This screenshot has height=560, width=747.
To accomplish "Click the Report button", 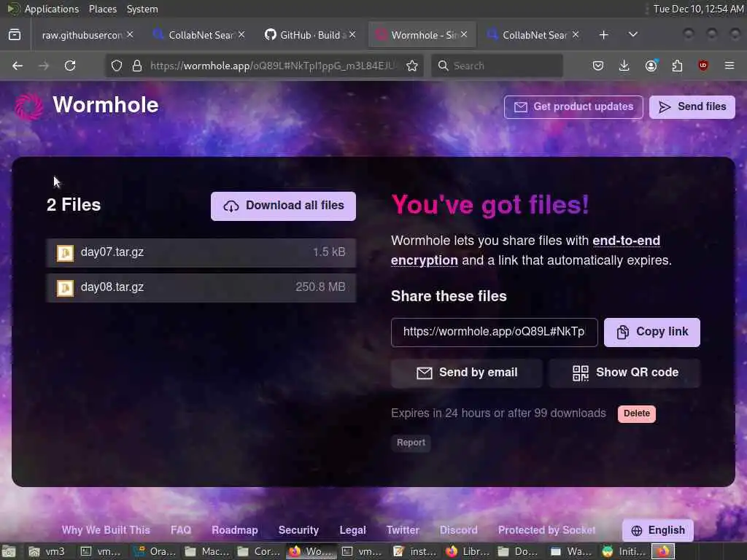I will point(411,443).
